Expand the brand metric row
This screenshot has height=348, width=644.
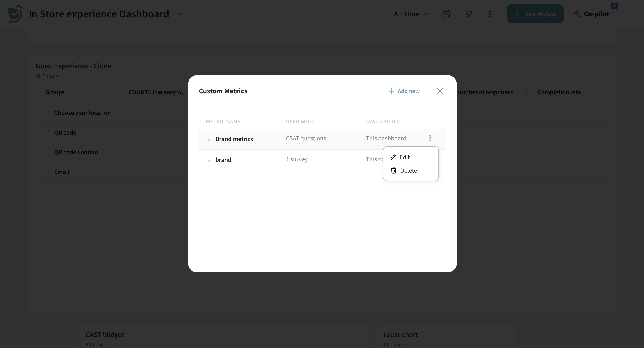209,160
